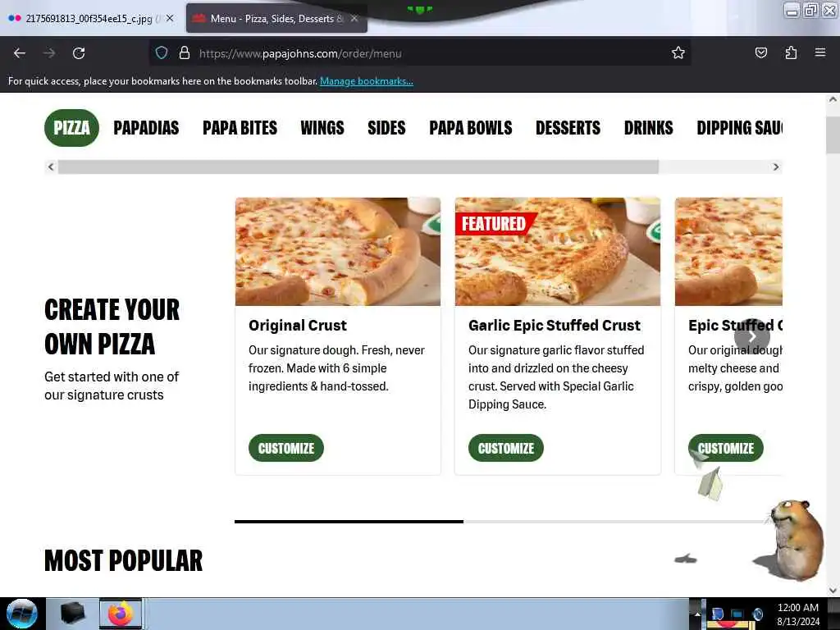The height and width of the screenshot is (630, 840).
Task: Click the category bar left scroll arrow
Action: (51, 167)
